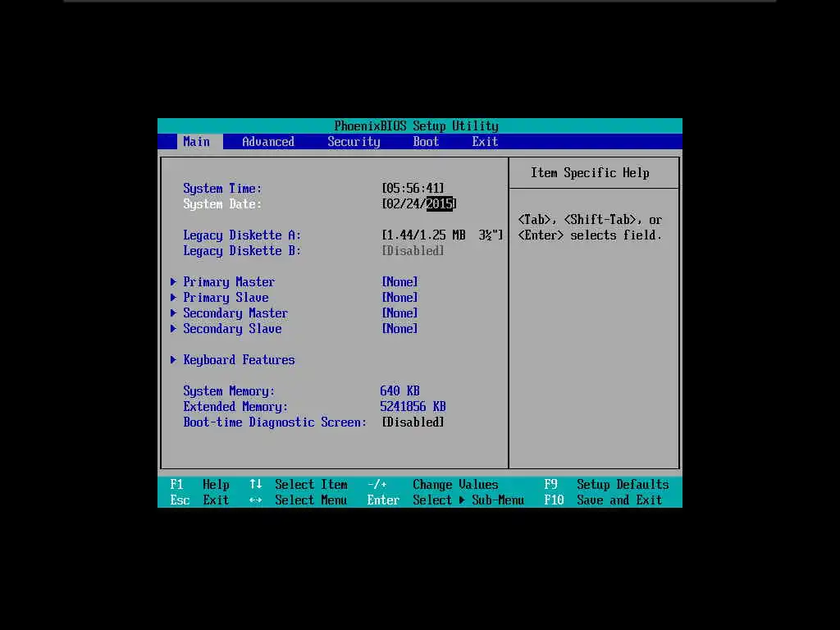
Task: Click the Sub-Menu triangle in footer
Action: [462, 500]
